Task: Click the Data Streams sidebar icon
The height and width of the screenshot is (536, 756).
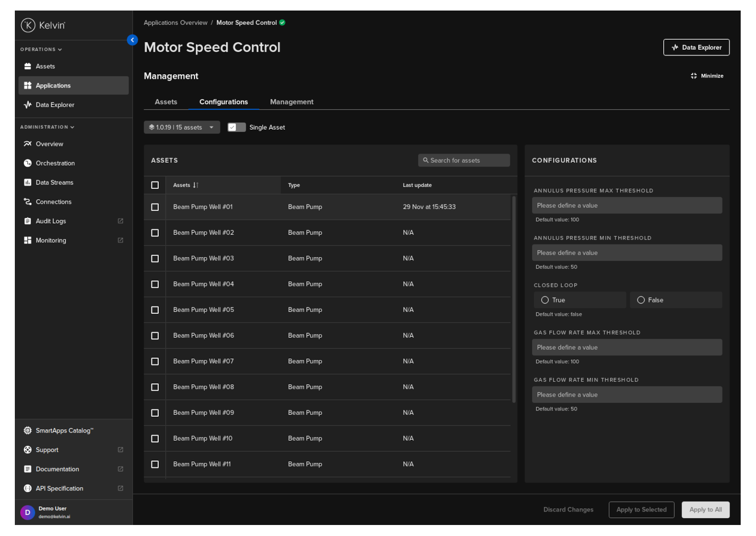Action: (x=28, y=182)
